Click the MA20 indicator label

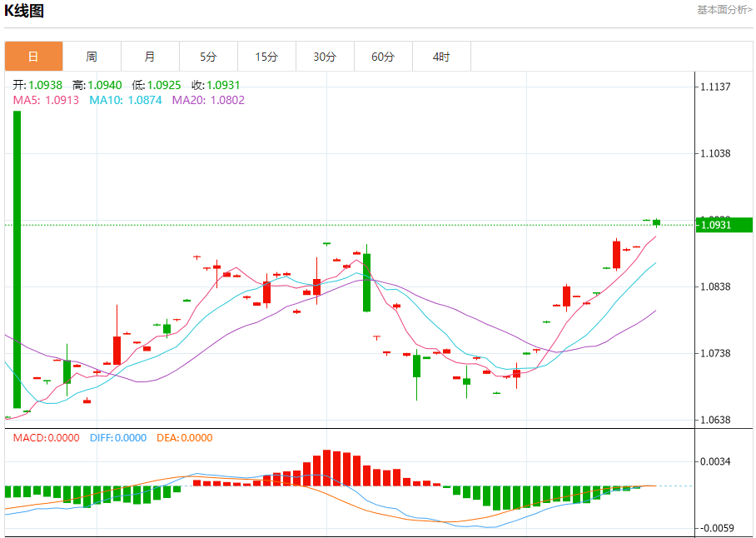click(208, 100)
